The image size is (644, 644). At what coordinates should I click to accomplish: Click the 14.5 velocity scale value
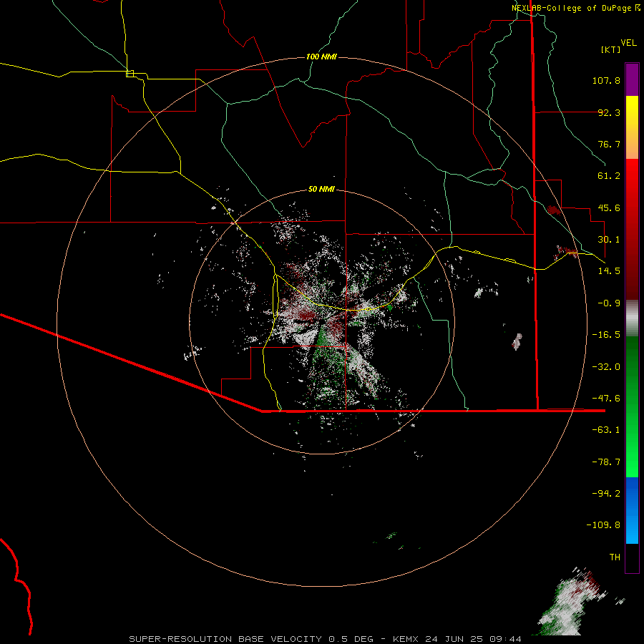(609, 271)
